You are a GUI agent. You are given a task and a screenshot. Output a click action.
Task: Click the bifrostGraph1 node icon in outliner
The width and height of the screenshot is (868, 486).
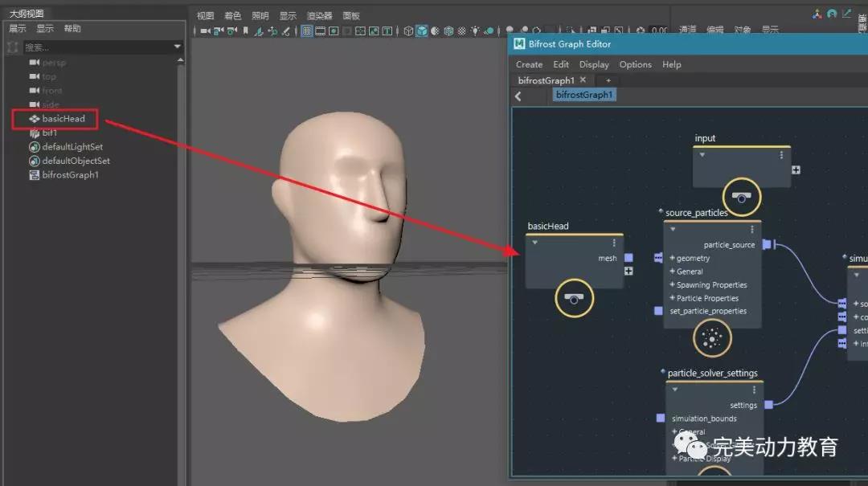pyautogui.click(x=35, y=175)
